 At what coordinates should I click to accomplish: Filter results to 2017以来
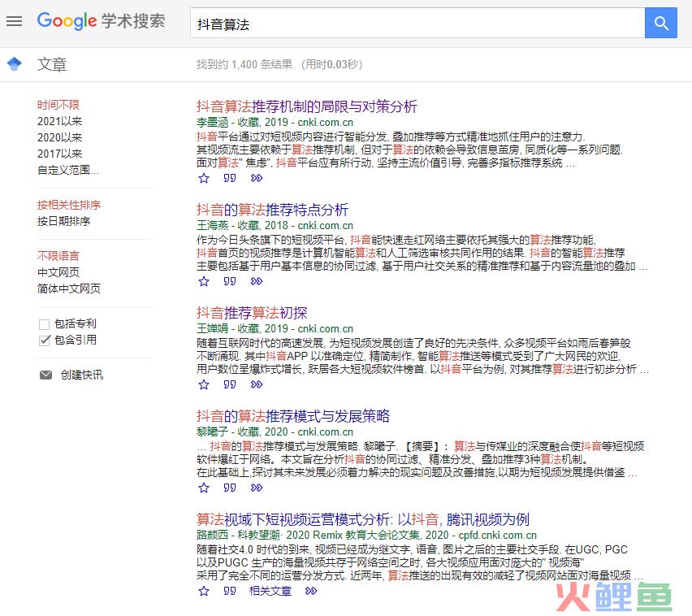pyautogui.click(x=59, y=154)
